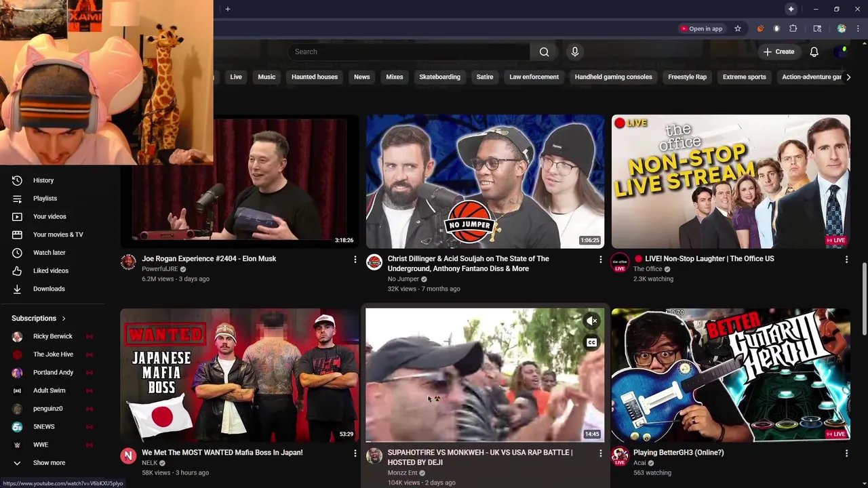Click the search input field

(x=409, y=52)
